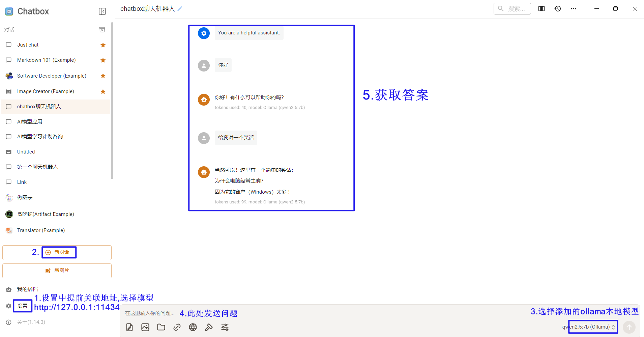Image resolution: width=644 pixels, height=337 pixels.
Task: Select the chatbox聊天机器人 conversation in the sidebar
Action: (x=56, y=107)
